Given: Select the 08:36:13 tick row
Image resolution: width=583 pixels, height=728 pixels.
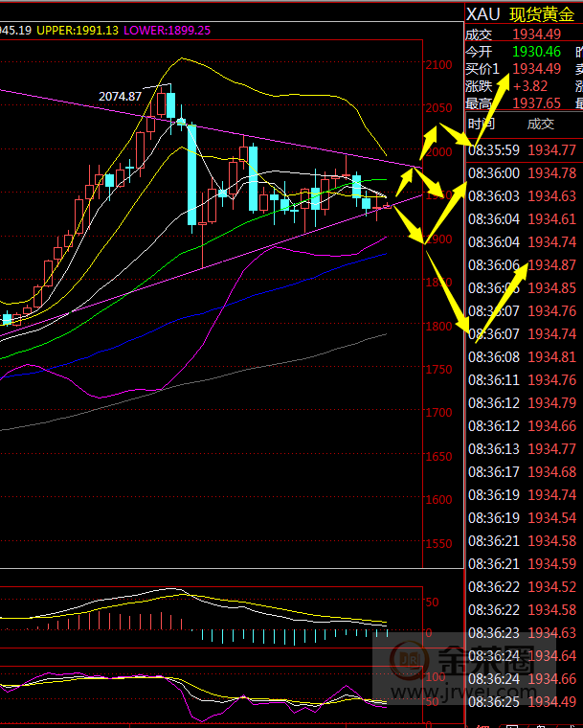Looking at the screenshot, I should point(522,448).
